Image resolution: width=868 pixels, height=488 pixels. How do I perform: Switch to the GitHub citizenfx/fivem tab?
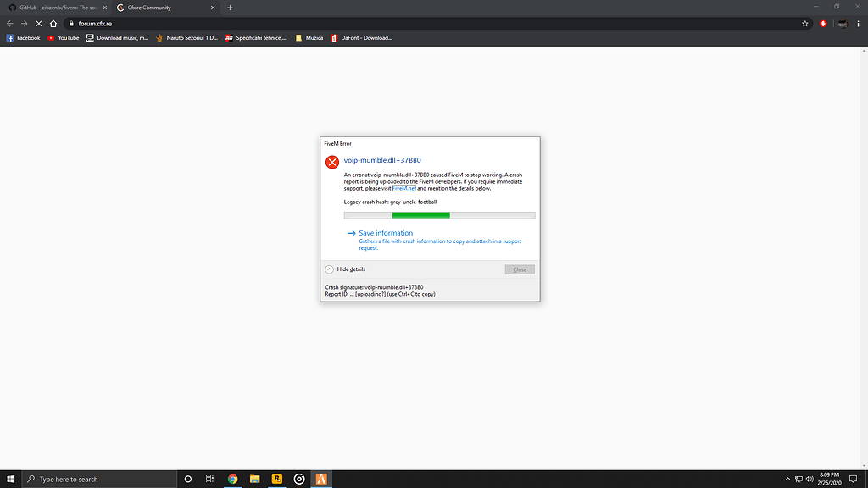point(58,8)
